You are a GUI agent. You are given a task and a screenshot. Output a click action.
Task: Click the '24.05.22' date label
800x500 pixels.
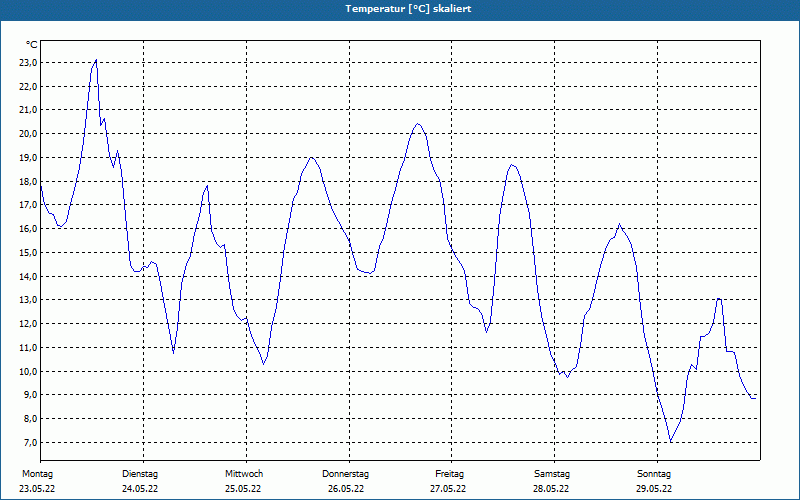coord(140,489)
